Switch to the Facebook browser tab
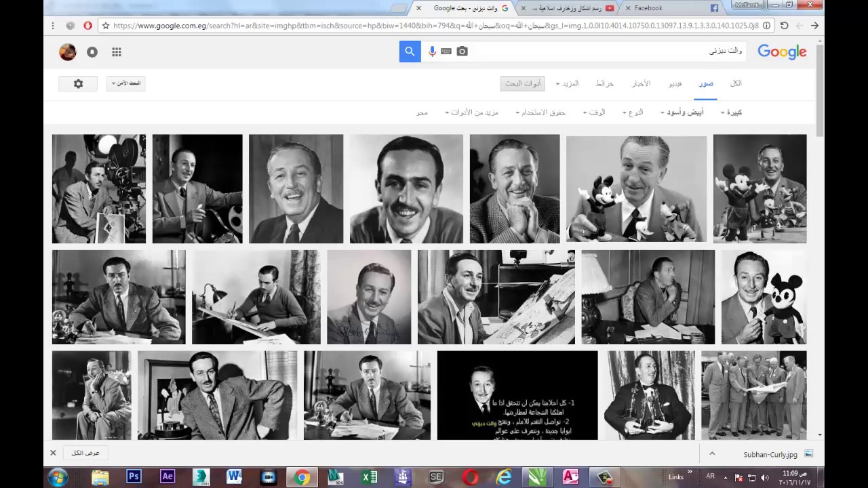The height and width of the screenshot is (488, 868). [671, 8]
